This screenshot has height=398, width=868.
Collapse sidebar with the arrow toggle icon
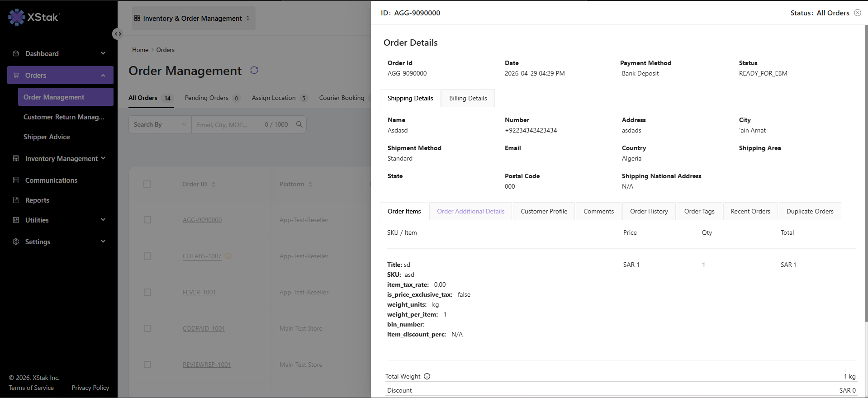pyautogui.click(x=118, y=34)
